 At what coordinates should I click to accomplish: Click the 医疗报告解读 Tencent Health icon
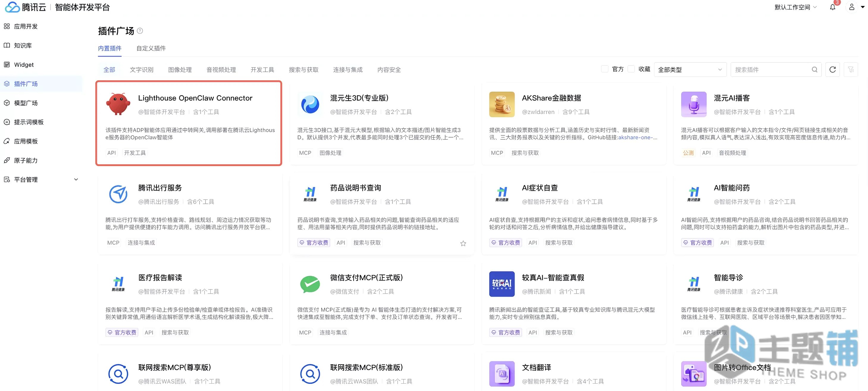(x=118, y=284)
